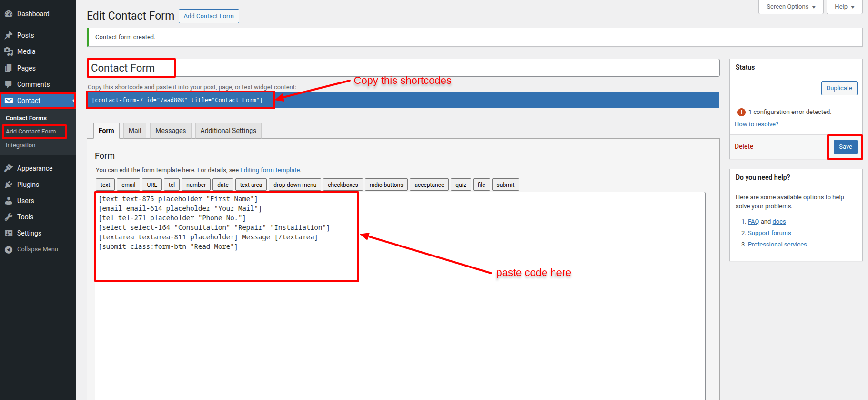Open the Help dropdown panel
The height and width of the screenshot is (400, 868).
844,7
